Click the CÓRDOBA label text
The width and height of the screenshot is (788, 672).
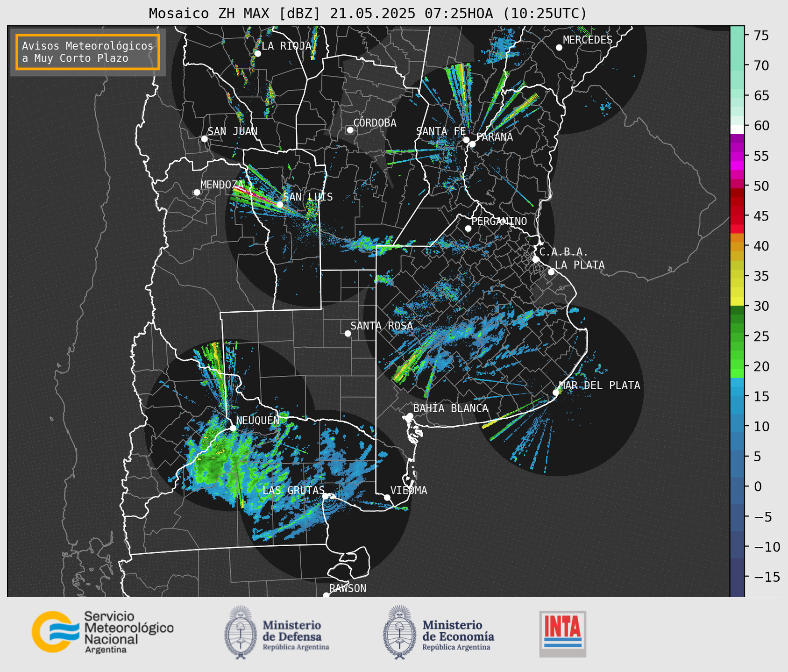(375, 122)
